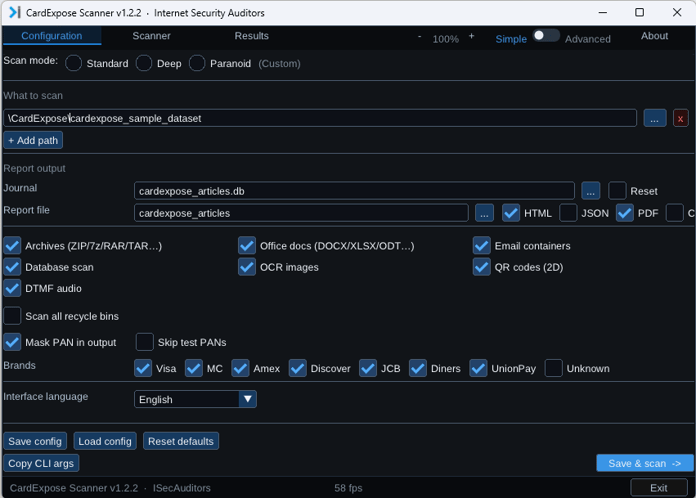Click the 100% zoom value
This screenshot has height=498, width=696.
pos(446,39)
